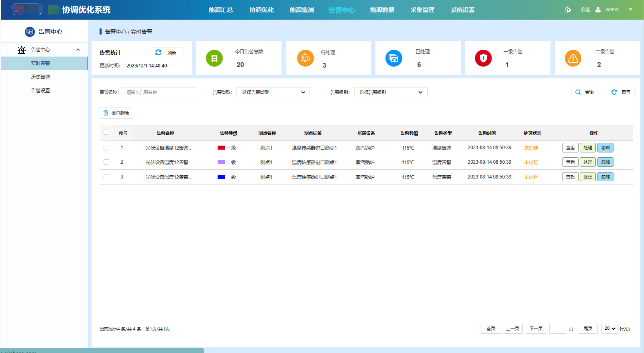Click 处理 for row 1
This screenshot has width=644, height=353.
click(588, 148)
